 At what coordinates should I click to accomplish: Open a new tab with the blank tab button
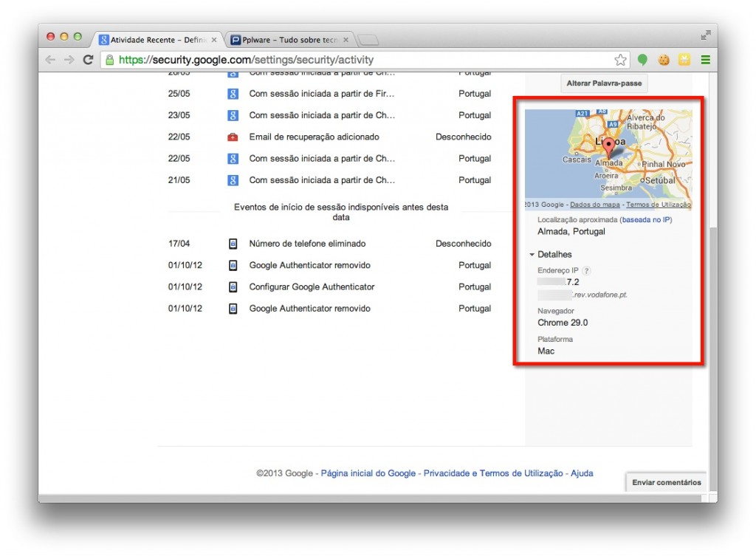click(x=368, y=40)
